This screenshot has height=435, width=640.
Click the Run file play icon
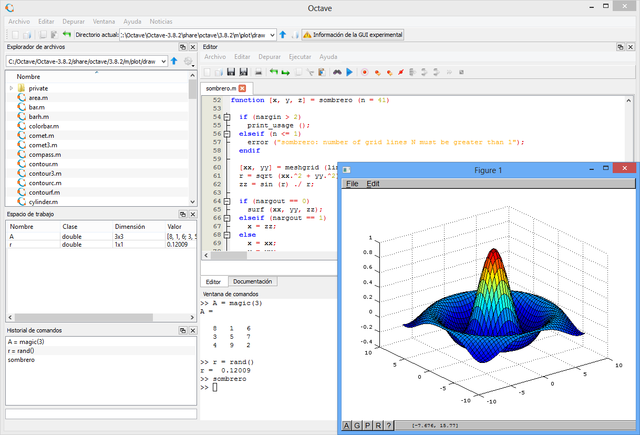[x=349, y=72]
